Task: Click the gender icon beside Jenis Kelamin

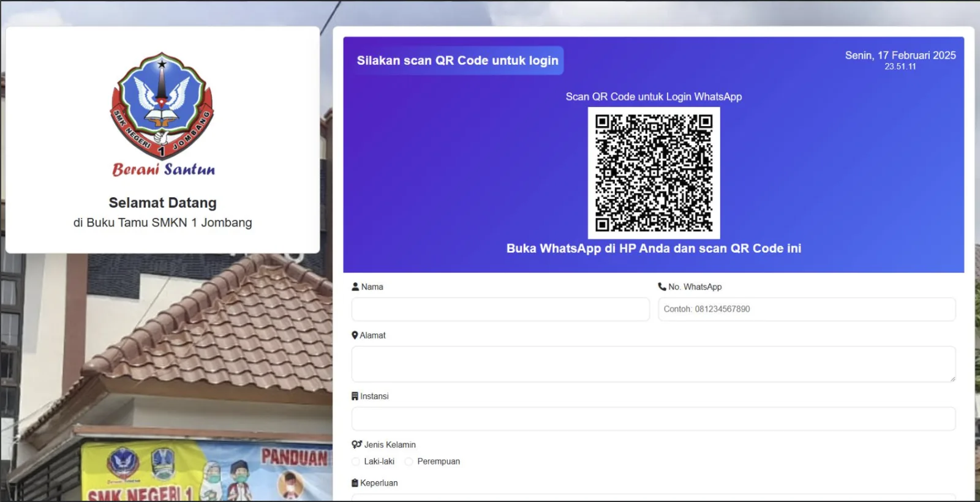Action: tap(357, 444)
